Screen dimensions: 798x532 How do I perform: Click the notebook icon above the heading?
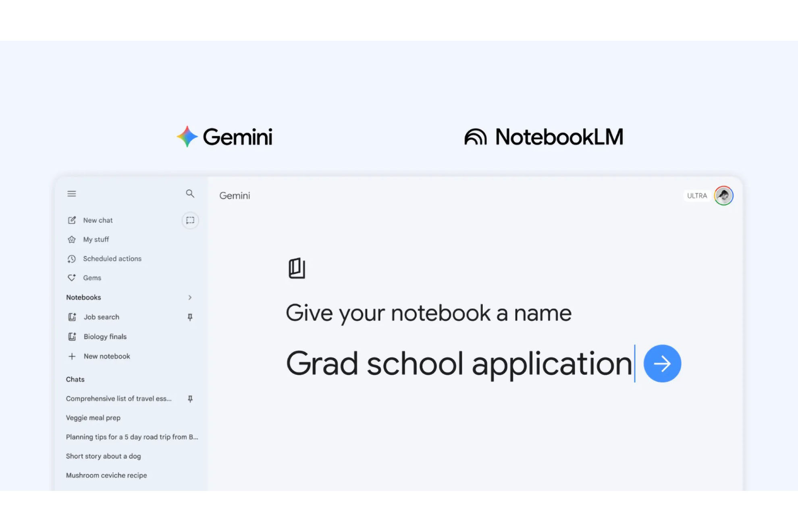click(297, 268)
